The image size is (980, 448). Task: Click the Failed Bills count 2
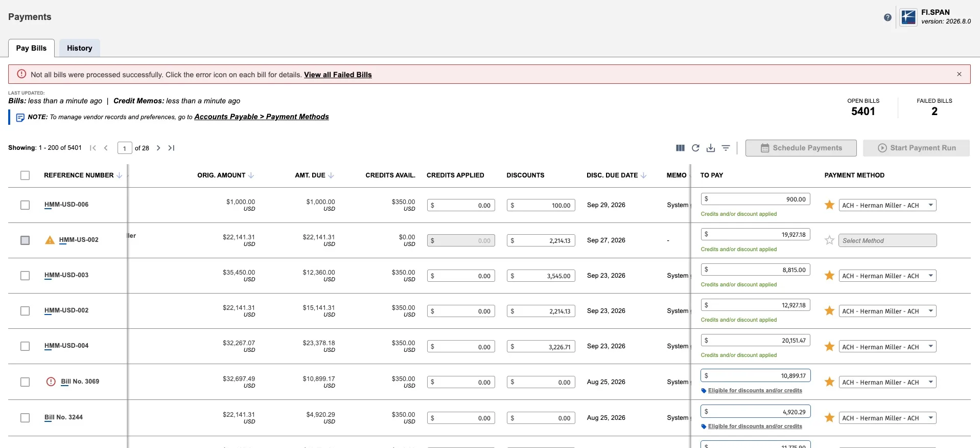(935, 111)
